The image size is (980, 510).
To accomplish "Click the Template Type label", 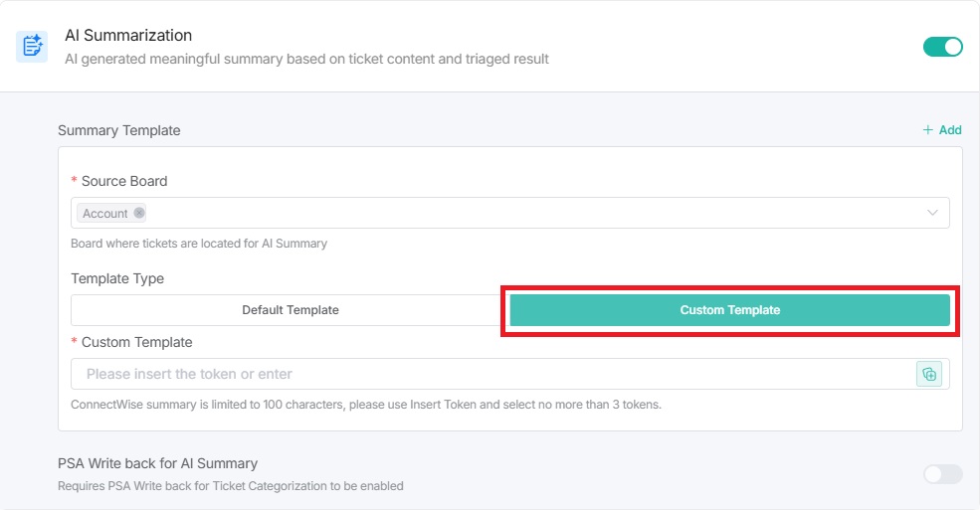I will pos(117,278).
